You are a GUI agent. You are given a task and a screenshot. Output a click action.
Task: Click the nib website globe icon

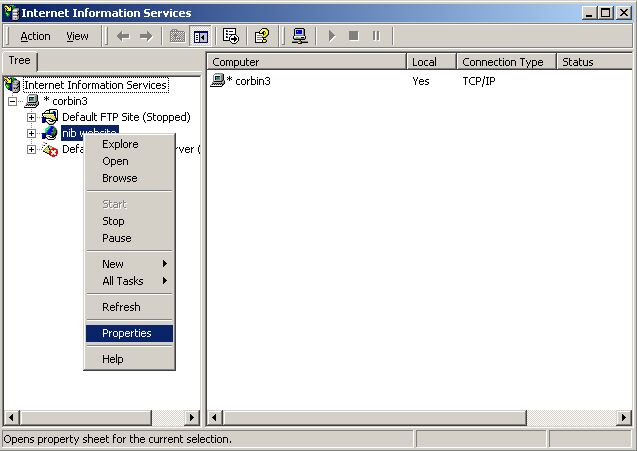pyautogui.click(x=50, y=133)
